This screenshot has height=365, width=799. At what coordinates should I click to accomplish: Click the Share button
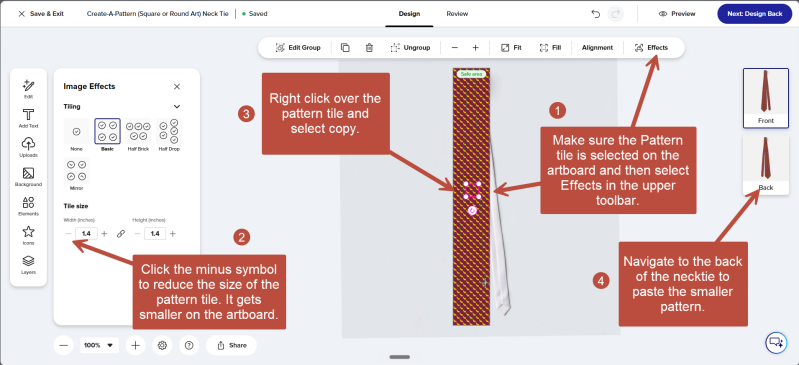coord(231,345)
